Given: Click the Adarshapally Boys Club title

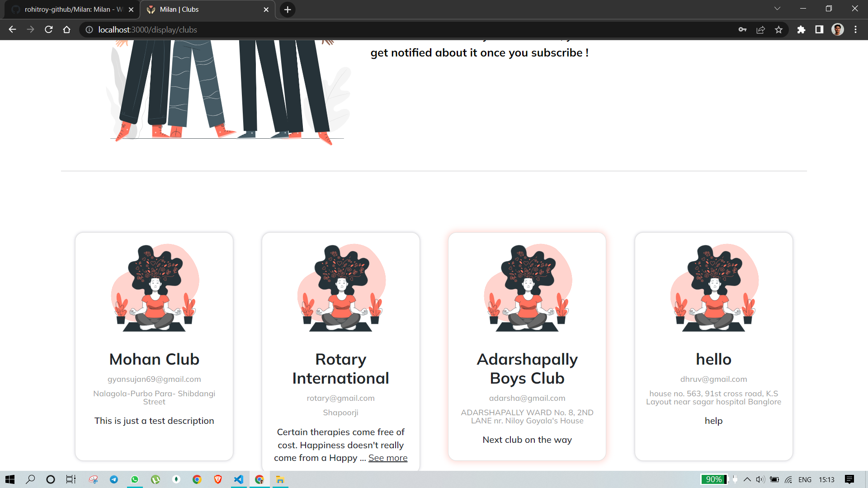Looking at the screenshot, I should point(527,369).
